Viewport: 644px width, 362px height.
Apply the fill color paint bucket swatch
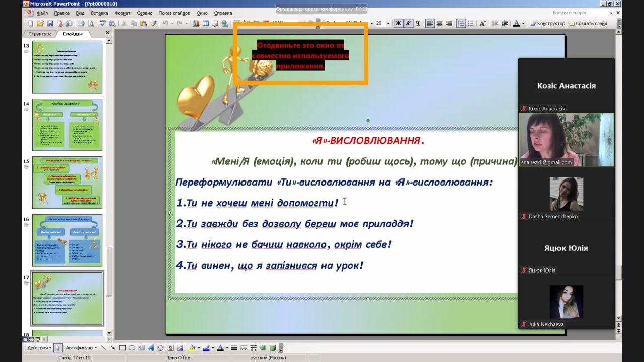192,347
